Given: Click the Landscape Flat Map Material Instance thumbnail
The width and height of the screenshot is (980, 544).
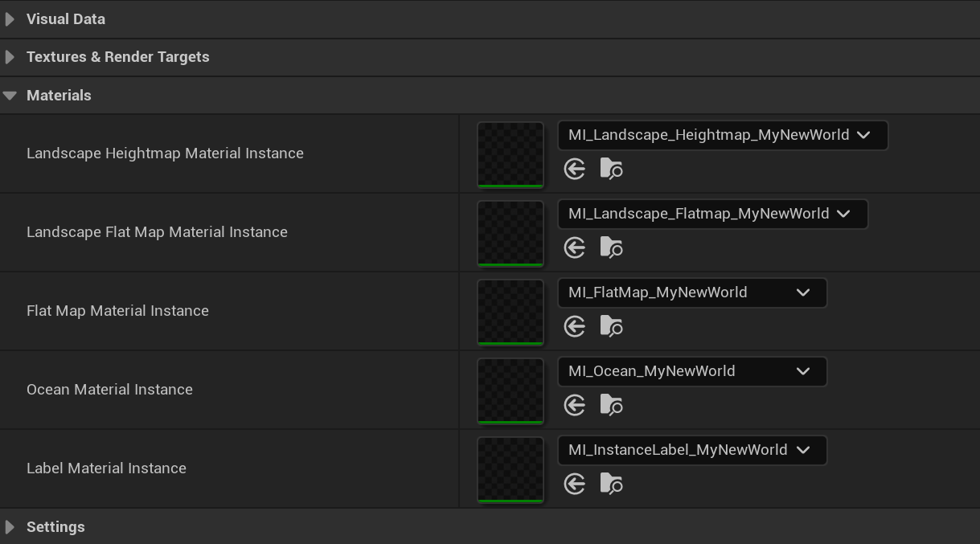Looking at the screenshot, I should pyautogui.click(x=511, y=234).
